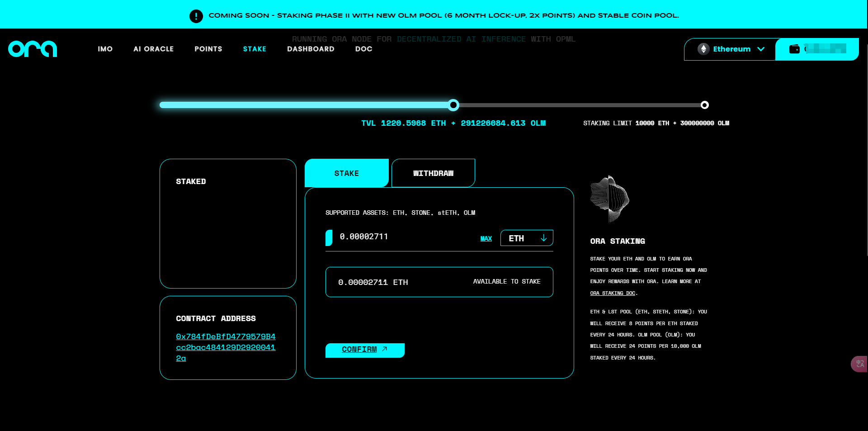Click the TVL progress slider handle
The width and height of the screenshot is (868, 431).
(453, 105)
